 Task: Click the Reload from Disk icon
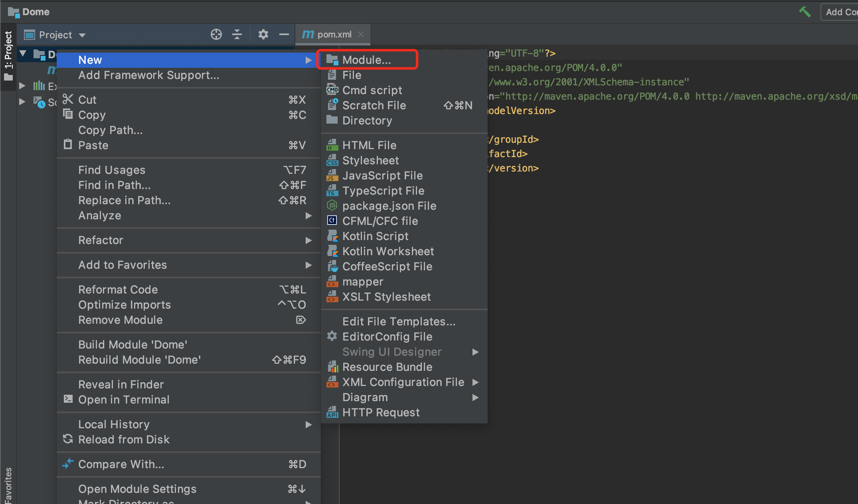(x=68, y=439)
